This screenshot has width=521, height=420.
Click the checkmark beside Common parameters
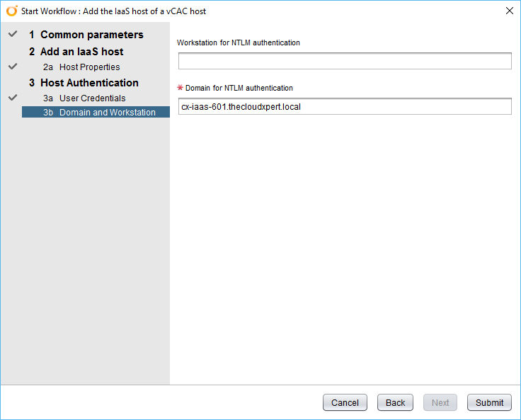(12, 34)
